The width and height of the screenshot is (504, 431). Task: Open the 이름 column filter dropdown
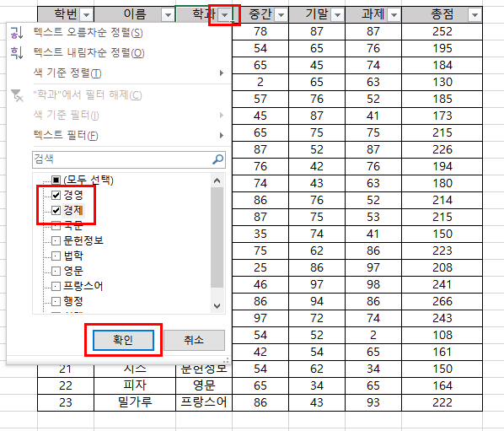[x=168, y=15]
